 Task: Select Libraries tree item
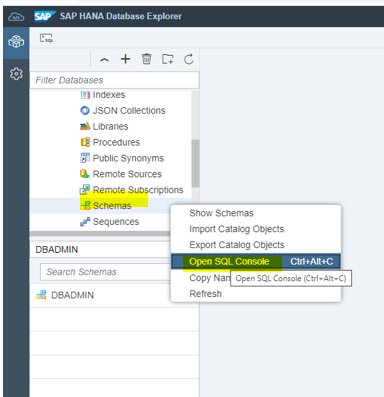coord(110,127)
